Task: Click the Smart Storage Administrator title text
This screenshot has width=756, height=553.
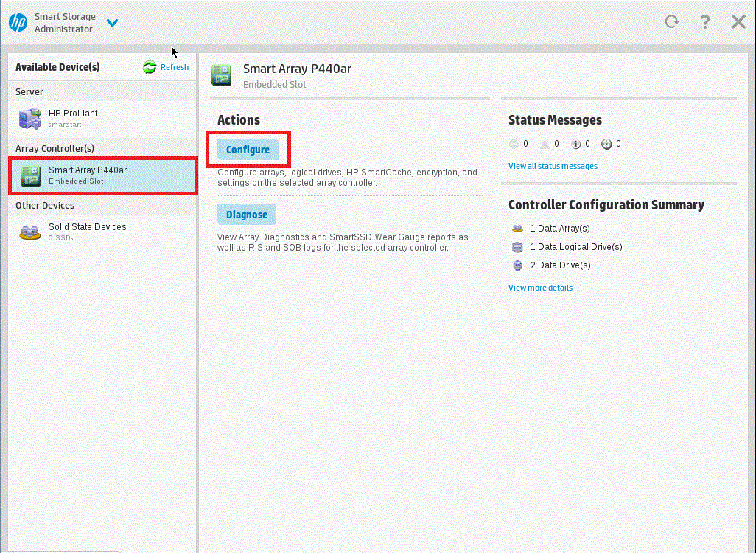Action: tap(65, 23)
